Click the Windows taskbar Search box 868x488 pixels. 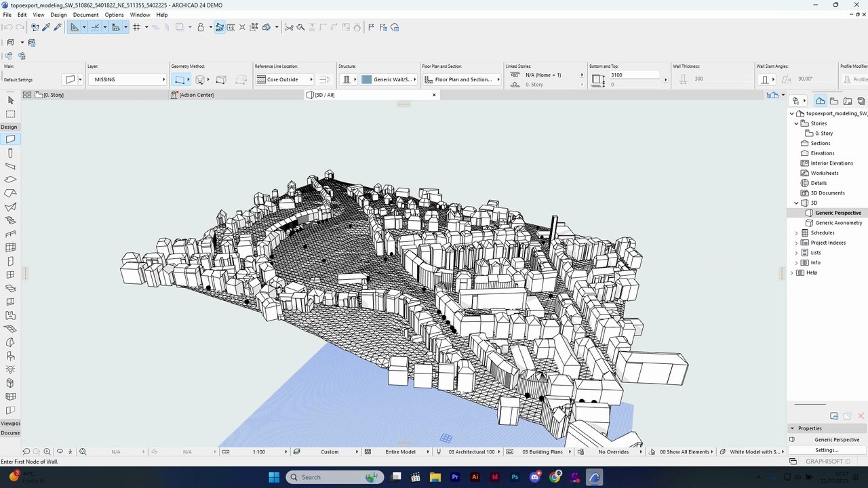(336, 477)
